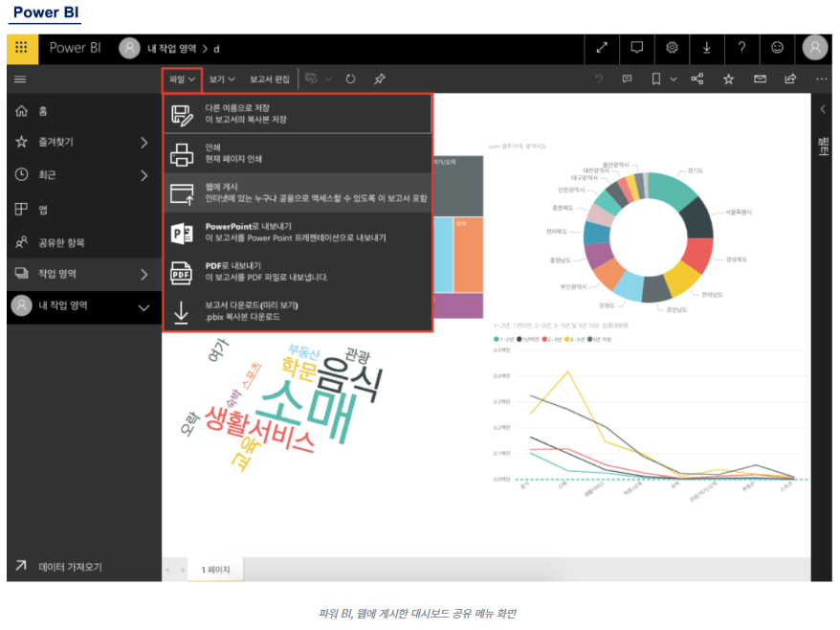840x630 pixels.
Task: Open the user profile avatar top right
Action: click(815, 48)
